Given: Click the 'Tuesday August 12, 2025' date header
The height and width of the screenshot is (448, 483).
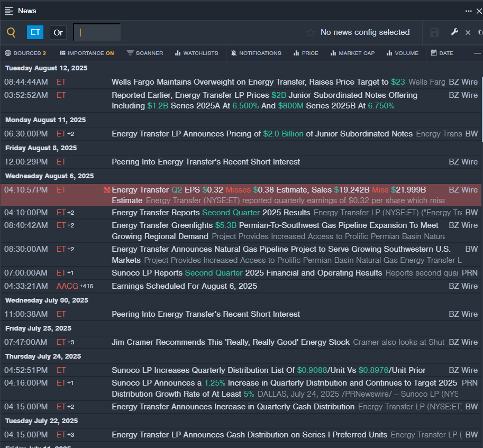Looking at the screenshot, I should [x=46, y=68].
